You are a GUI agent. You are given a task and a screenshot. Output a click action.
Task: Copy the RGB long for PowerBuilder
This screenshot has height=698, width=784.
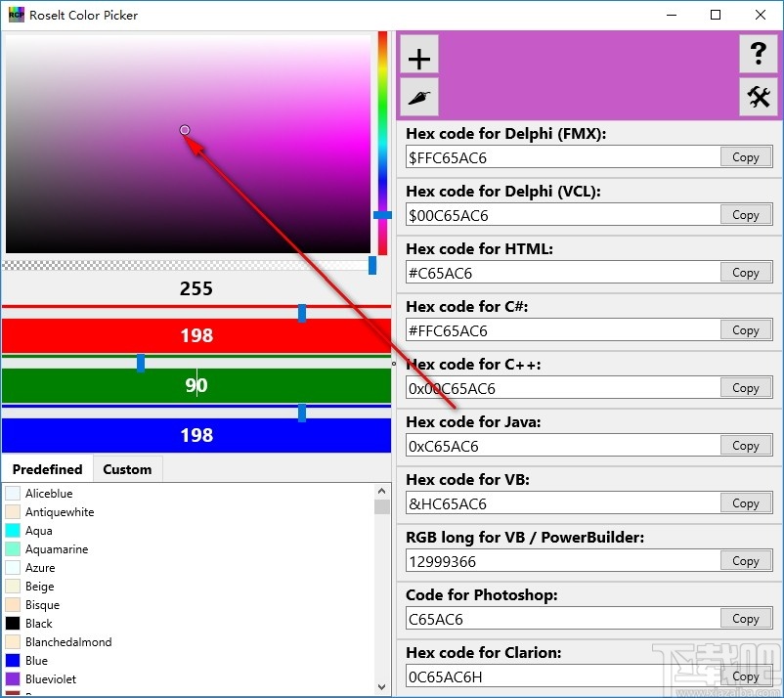point(746,560)
